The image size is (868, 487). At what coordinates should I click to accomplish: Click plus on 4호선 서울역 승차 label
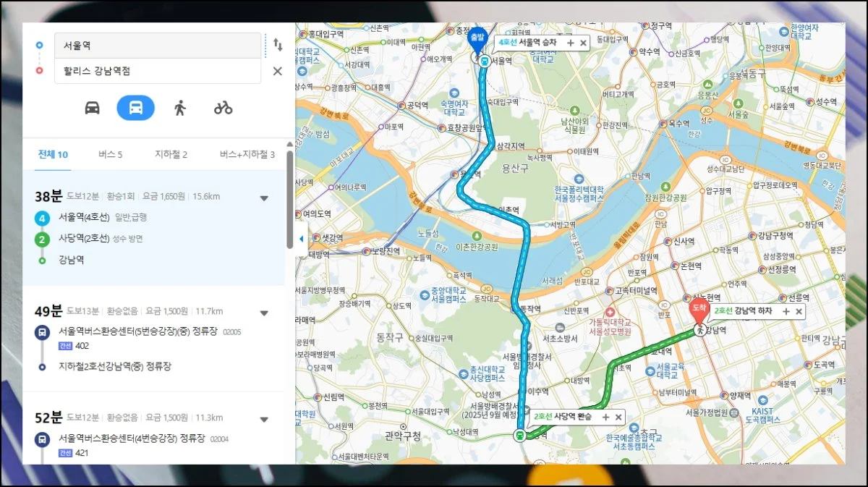pyautogui.click(x=570, y=43)
